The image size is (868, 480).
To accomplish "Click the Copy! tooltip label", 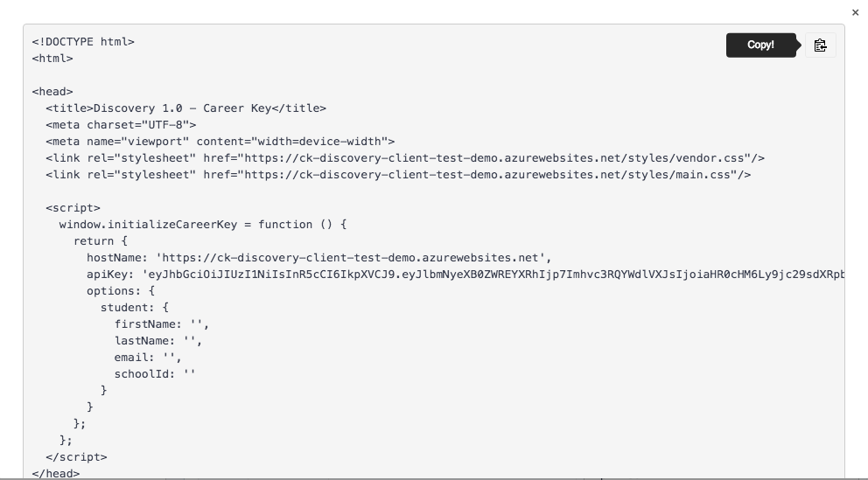I will [760, 45].
